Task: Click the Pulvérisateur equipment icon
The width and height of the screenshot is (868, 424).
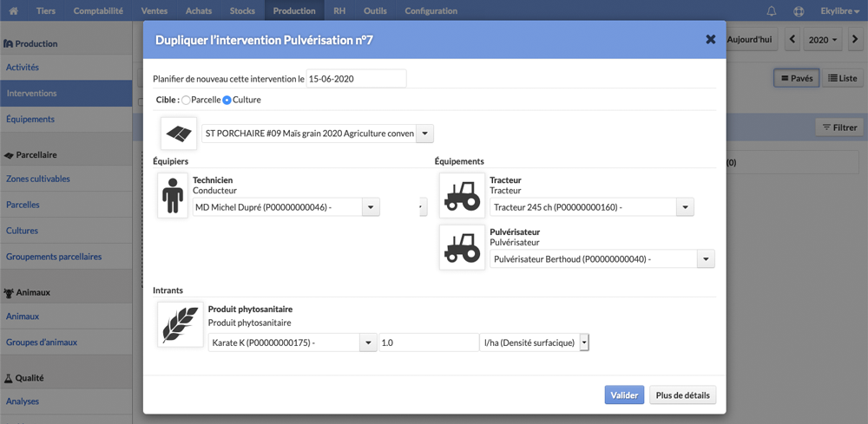Action: tap(463, 247)
